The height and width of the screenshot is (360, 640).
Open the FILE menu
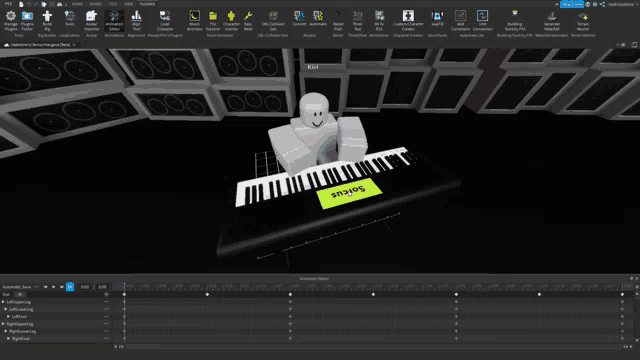8,4
